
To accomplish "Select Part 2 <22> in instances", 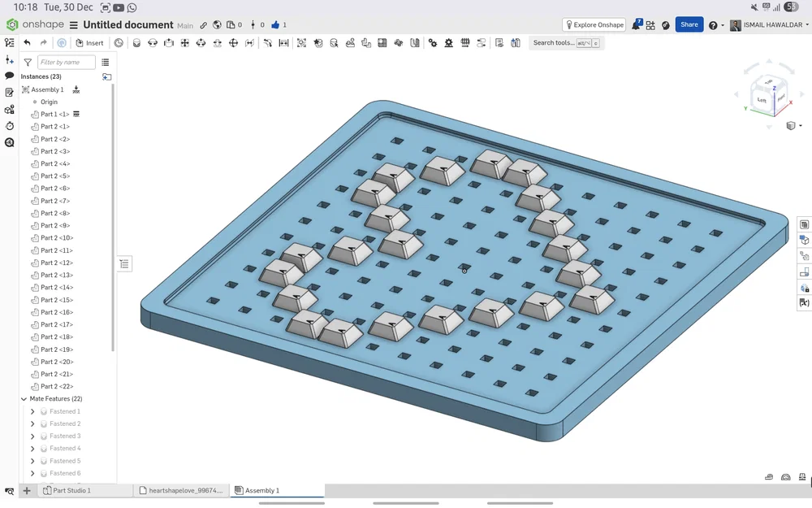I will 57,386.
